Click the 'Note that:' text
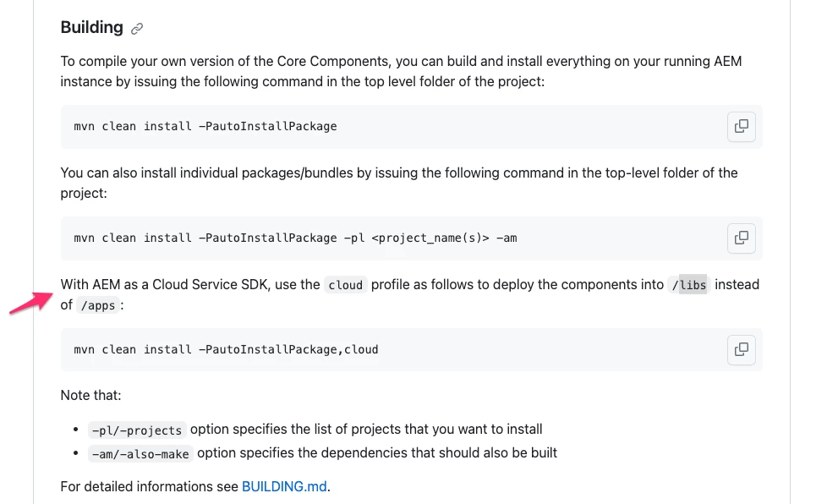Image resolution: width=838 pixels, height=504 pixels. [x=90, y=396]
